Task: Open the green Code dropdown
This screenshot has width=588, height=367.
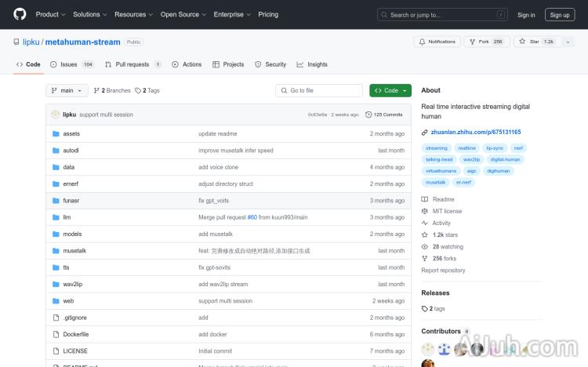Action: [390, 91]
